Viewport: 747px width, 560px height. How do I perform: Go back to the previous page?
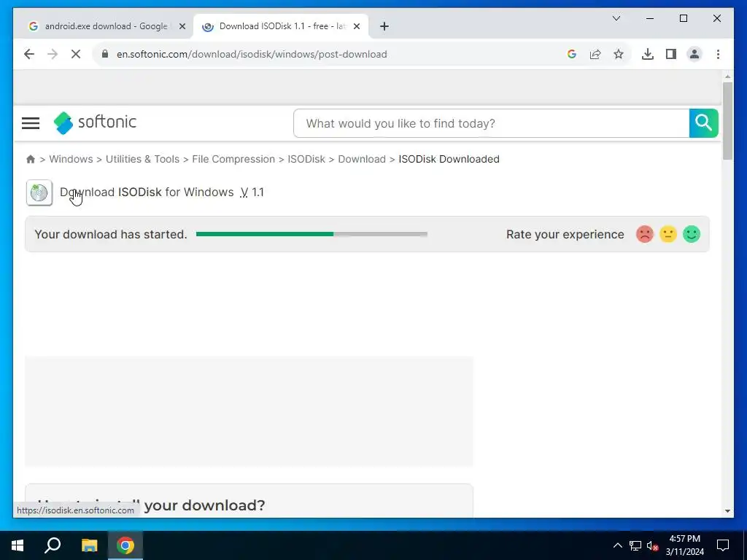29,54
